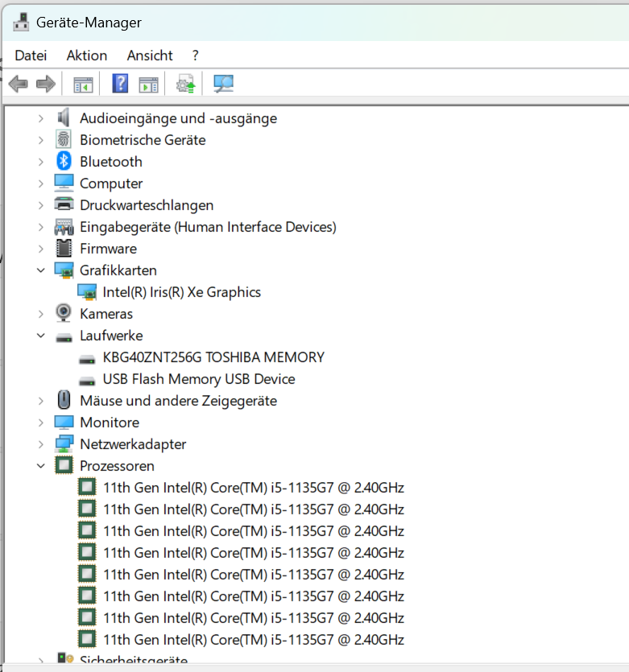Open the Aktion menu
Viewport: 629px width, 672px height.
pos(87,56)
